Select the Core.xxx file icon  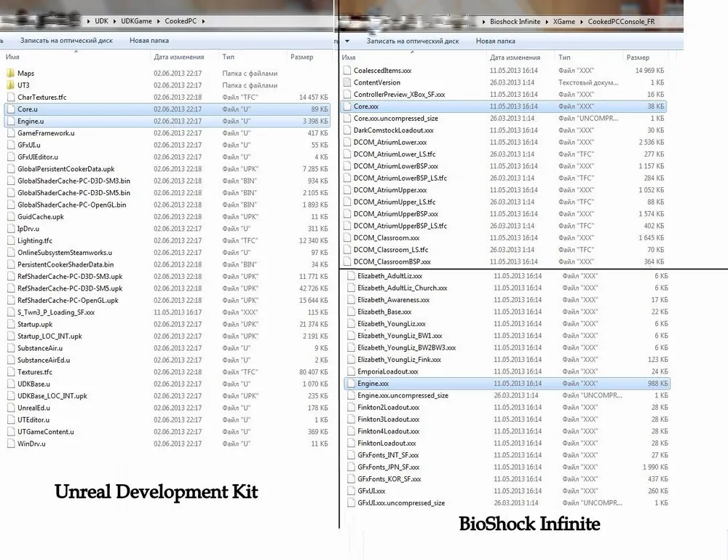pyautogui.click(x=347, y=106)
